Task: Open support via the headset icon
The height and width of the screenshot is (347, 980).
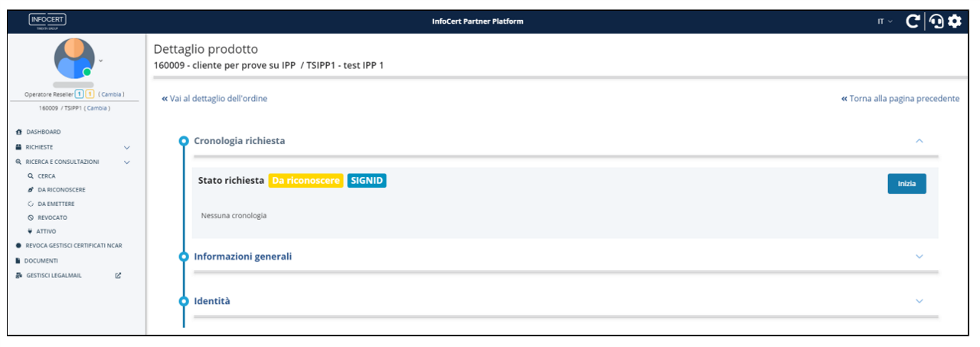Action: point(936,21)
